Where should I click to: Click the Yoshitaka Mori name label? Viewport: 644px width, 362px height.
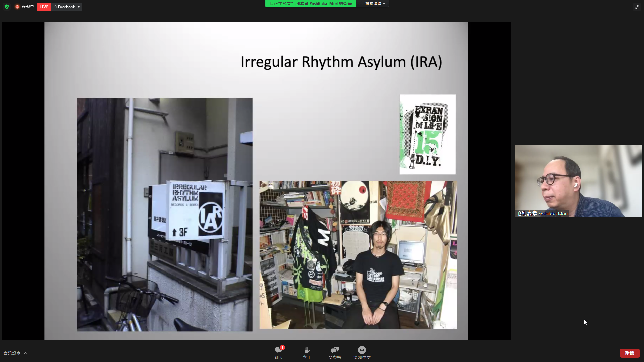542,214
